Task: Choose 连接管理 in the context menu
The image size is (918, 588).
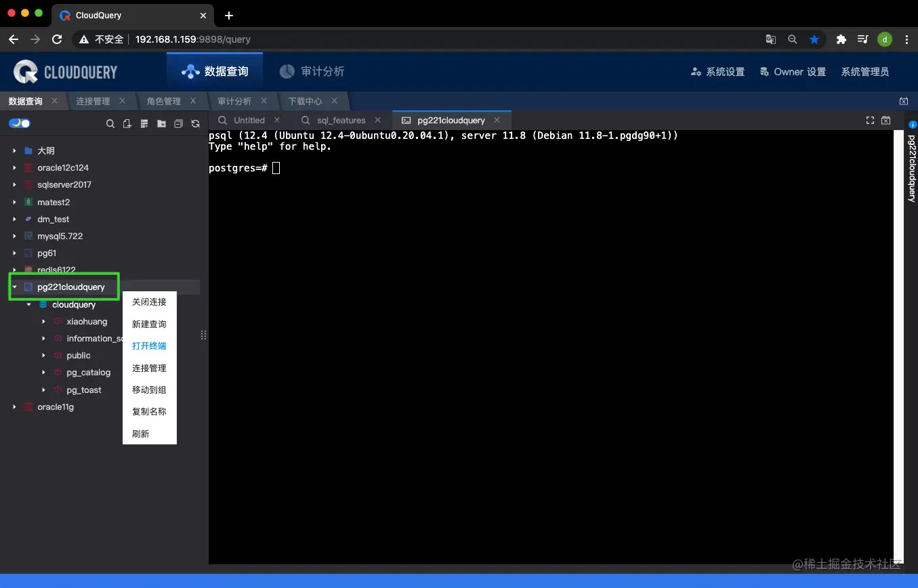Action: point(149,368)
